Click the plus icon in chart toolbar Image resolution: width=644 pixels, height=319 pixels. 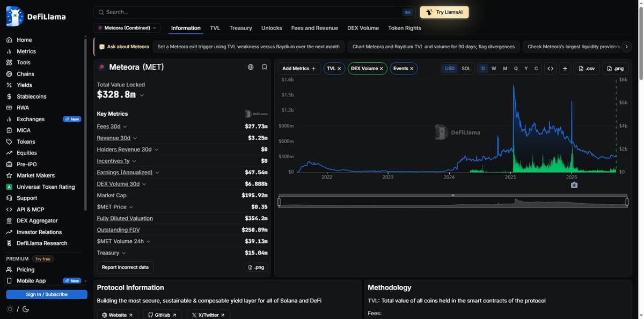point(565,69)
